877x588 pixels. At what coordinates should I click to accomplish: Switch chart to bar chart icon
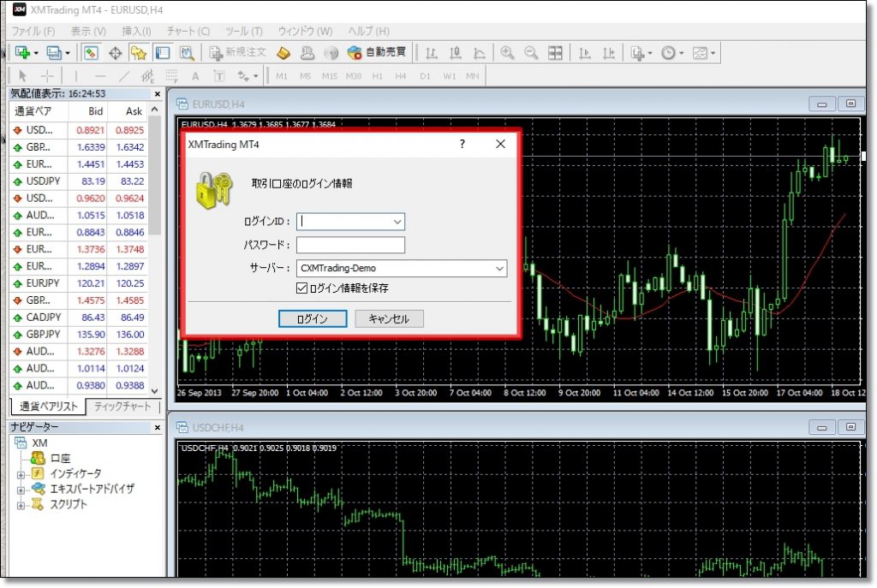click(432, 53)
